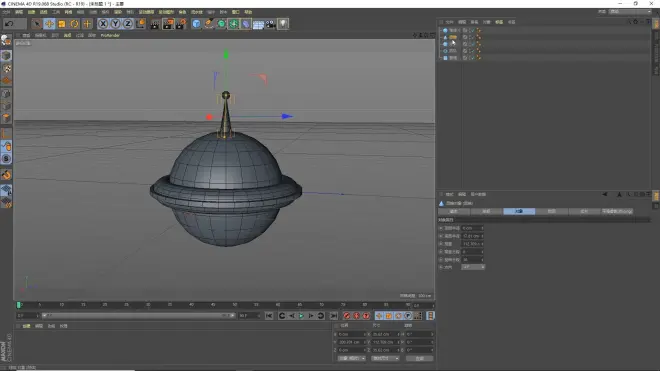Switch to the Caps tab in attributes
660x371 pixels.
(x=552, y=211)
